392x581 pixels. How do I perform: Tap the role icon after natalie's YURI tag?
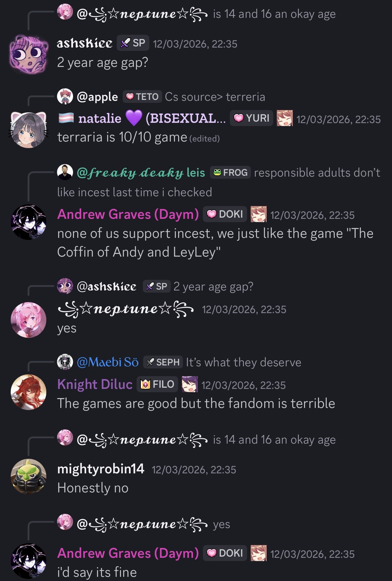pos(284,118)
